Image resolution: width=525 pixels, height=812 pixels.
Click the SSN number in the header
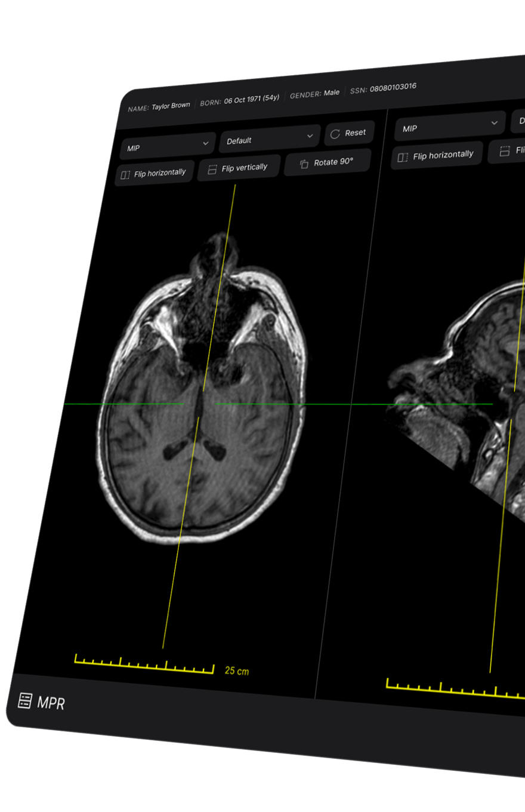point(393,88)
